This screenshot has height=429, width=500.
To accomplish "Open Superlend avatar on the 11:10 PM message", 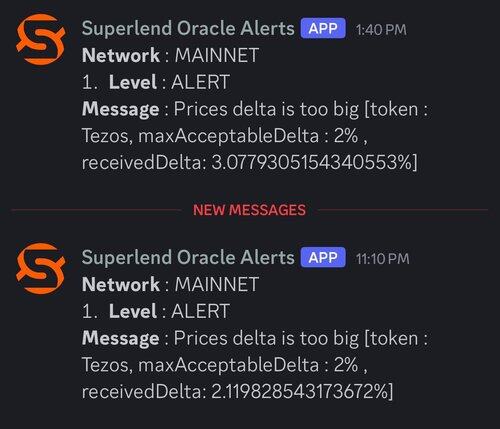I will [41, 268].
